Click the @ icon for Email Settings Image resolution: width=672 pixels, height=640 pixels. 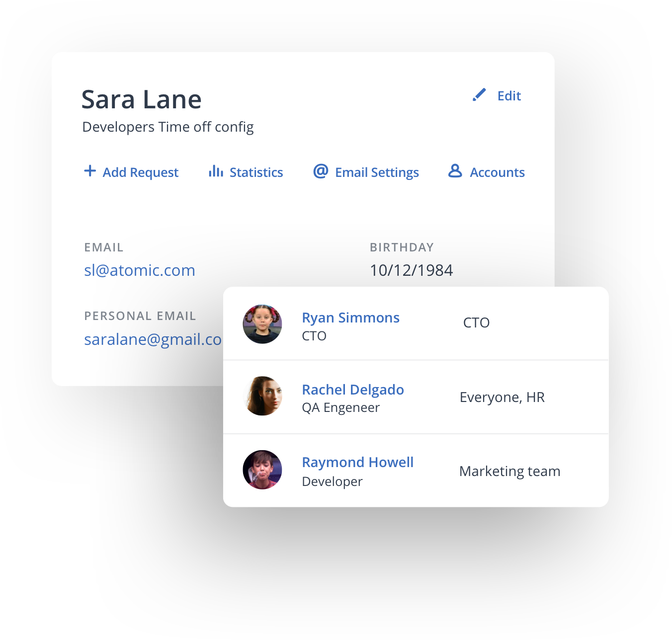click(321, 171)
